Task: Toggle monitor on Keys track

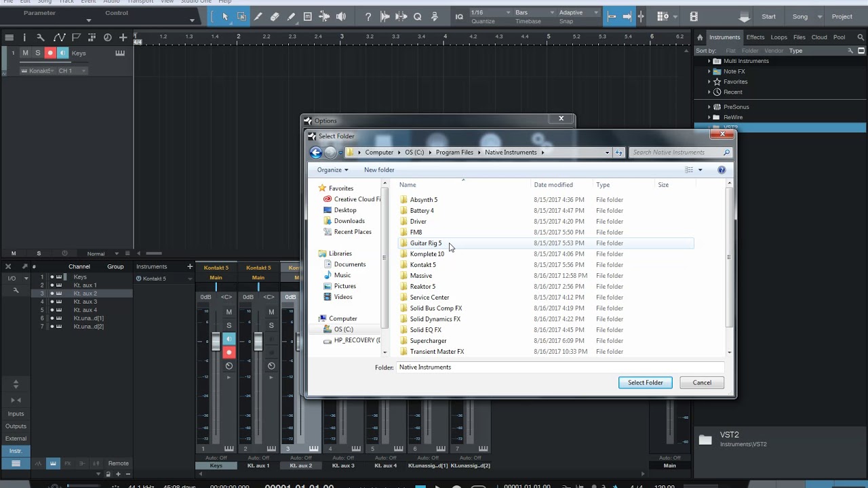Action: point(62,53)
